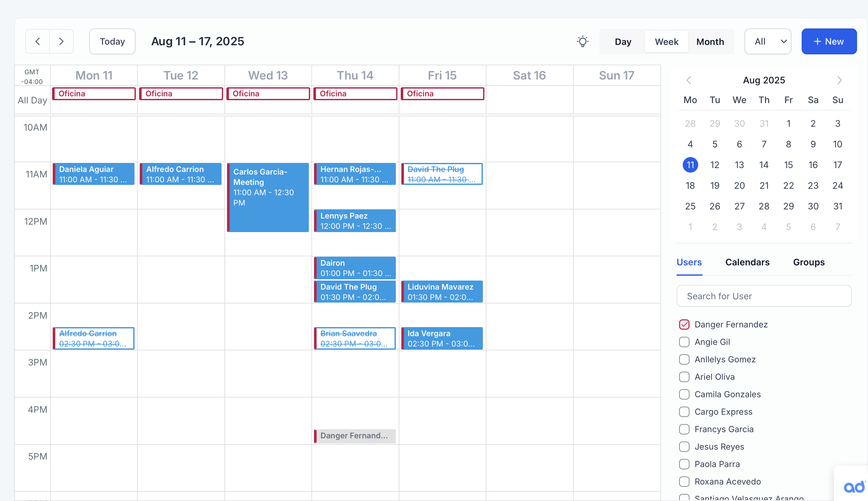
Task: Go to the previous week using the left arrow
Action: pos(38,41)
